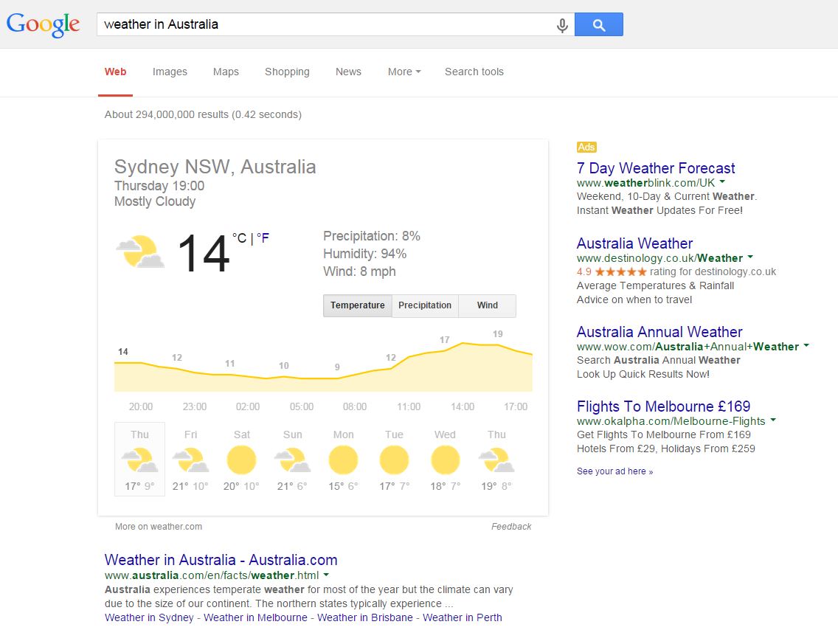Click 'Precipitation: 8%' text

point(372,236)
